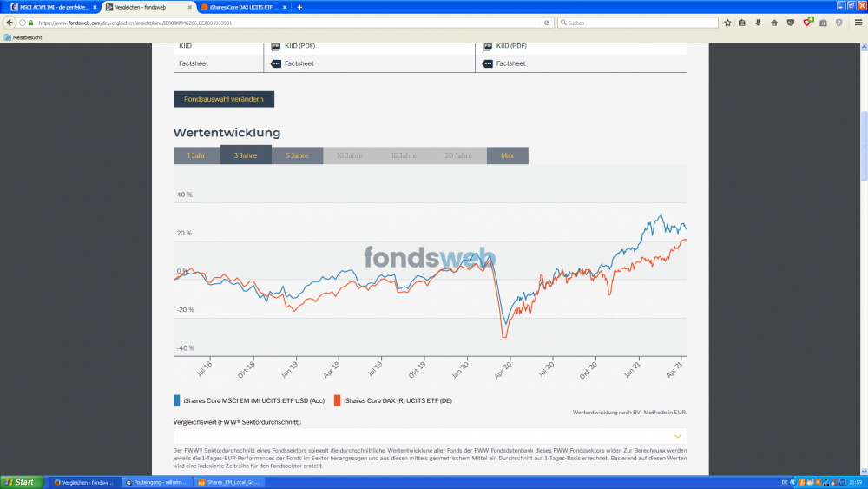This screenshot has height=489, width=868.
Task: Click the scrollbar down arrow
Action: [864, 472]
